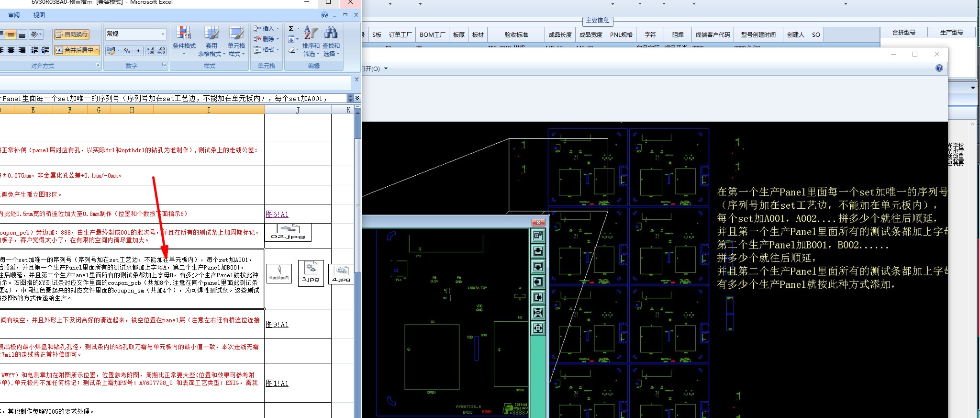
Task: Click the Fill down arrow icon
Action: pyautogui.click(x=291, y=39)
